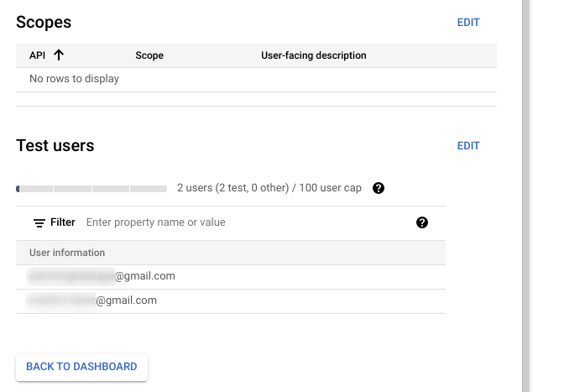The width and height of the screenshot is (564, 392).
Task: Click help icon beside user cap
Action: pyautogui.click(x=379, y=188)
